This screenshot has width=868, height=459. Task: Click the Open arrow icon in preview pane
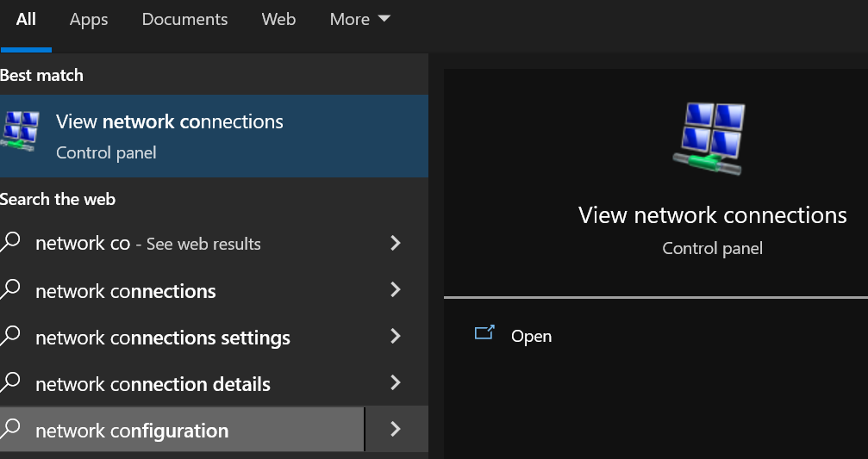pos(484,334)
